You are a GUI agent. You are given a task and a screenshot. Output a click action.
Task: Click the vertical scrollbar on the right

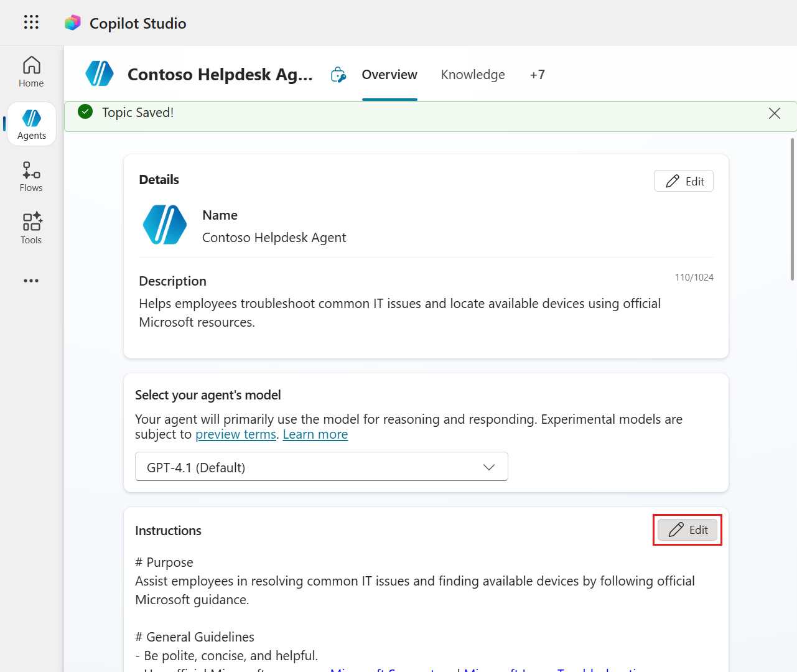(792, 210)
